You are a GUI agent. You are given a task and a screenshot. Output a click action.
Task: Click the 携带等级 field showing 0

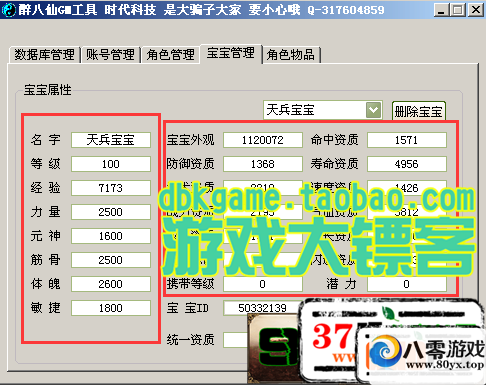tap(263, 284)
